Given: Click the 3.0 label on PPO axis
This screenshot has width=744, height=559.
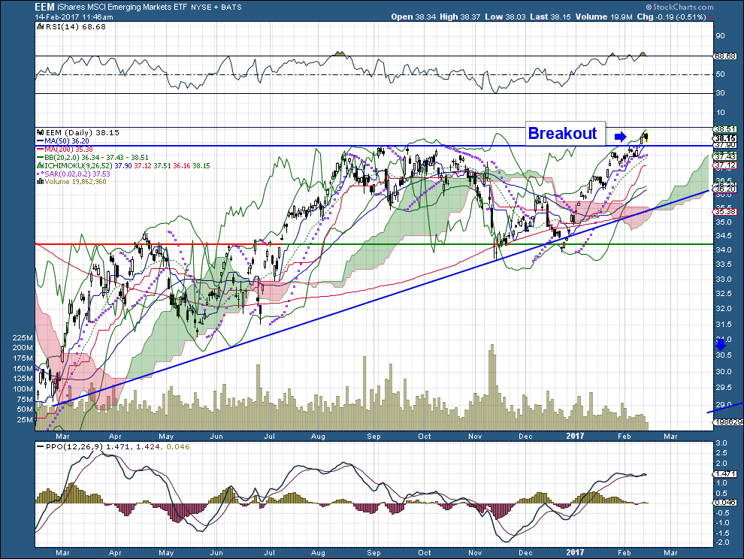Looking at the screenshot, I should 722,443.
